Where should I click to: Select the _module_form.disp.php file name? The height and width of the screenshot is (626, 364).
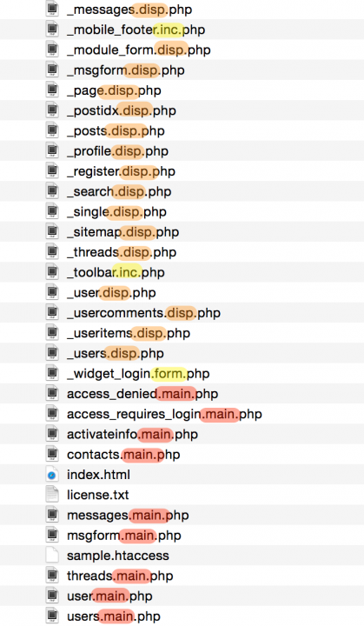click(x=138, y=50)
